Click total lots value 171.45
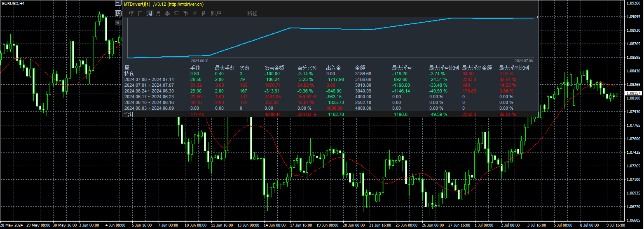644x229 pixels. (x=197, y=114)
